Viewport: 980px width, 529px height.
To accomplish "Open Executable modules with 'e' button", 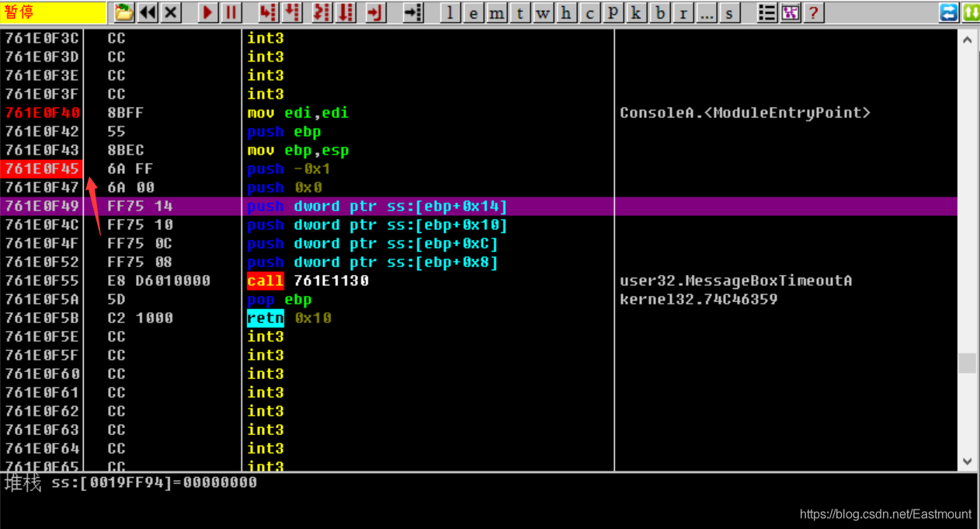I will point(474,13).
